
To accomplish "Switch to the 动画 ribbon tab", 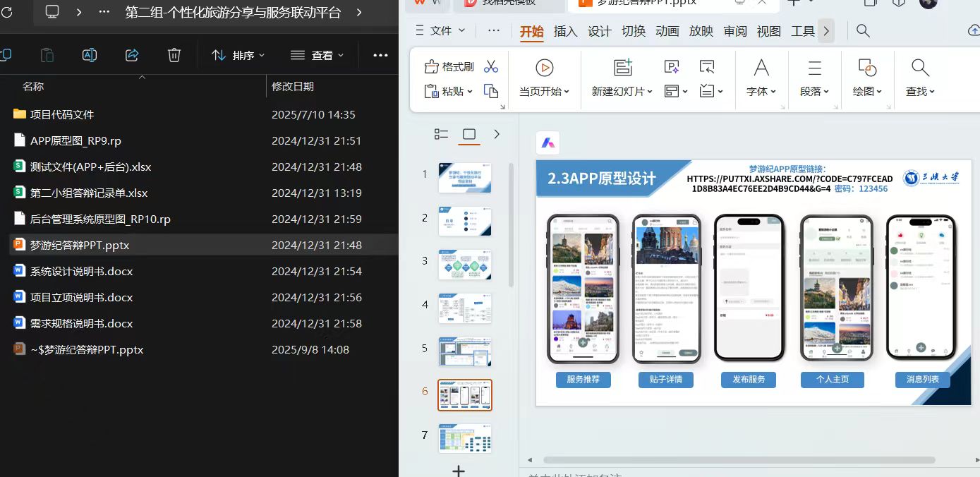I will pyautogui.click(x=667, y=30).
